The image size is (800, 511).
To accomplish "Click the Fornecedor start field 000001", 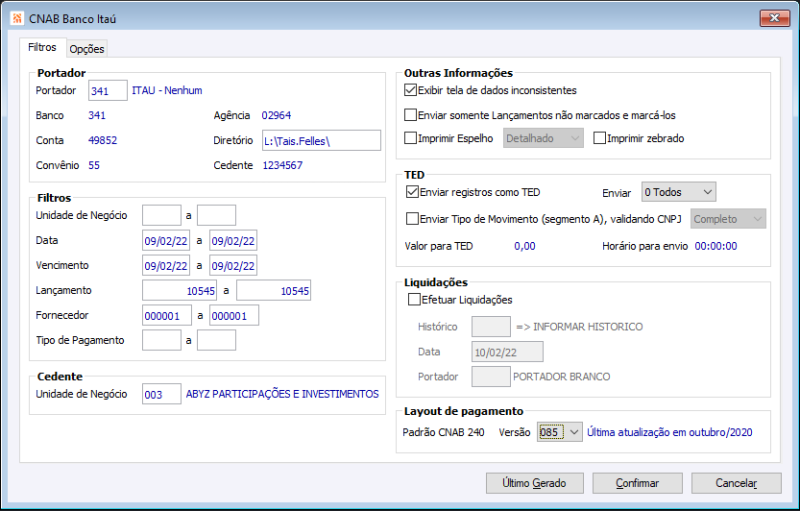I will 167,316.
